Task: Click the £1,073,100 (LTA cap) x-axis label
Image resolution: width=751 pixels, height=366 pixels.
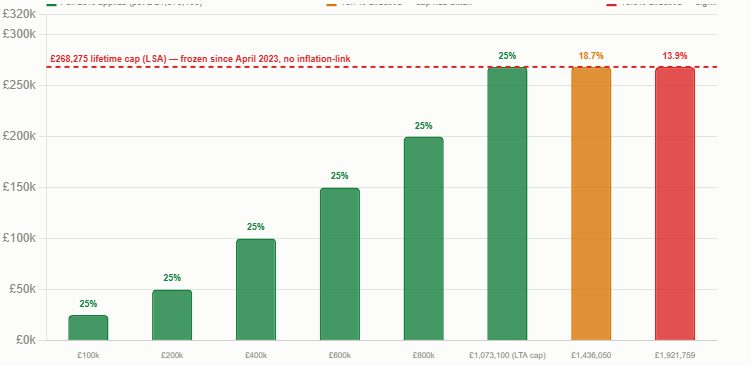Action: (507, 355)
